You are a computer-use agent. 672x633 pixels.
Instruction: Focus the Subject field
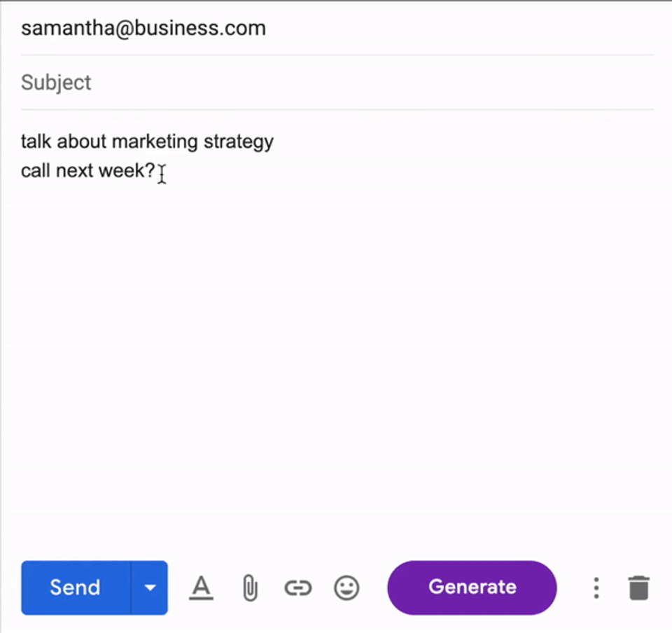pyautogui.click(x=337, y=83)
